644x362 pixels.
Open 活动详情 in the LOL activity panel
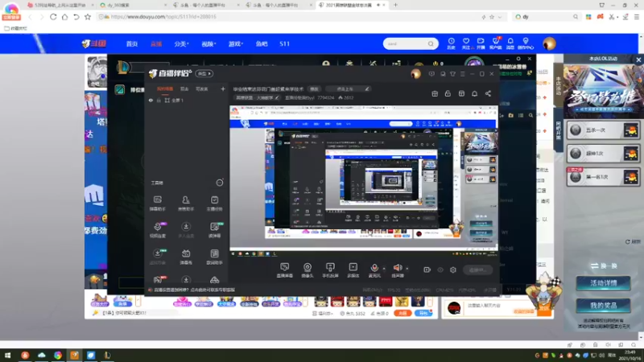coord(603,283)
